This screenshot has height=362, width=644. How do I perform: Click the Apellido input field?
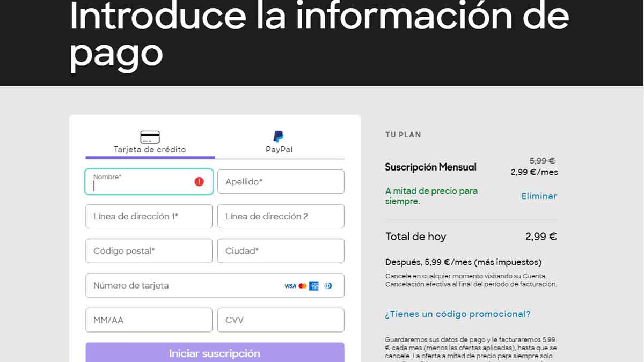click(280, 181)
